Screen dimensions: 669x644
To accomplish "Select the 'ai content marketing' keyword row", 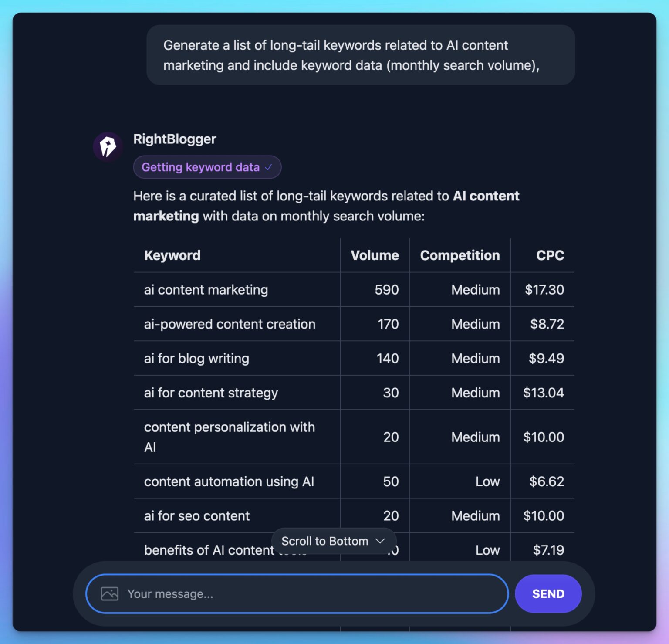I will point(206,289).
